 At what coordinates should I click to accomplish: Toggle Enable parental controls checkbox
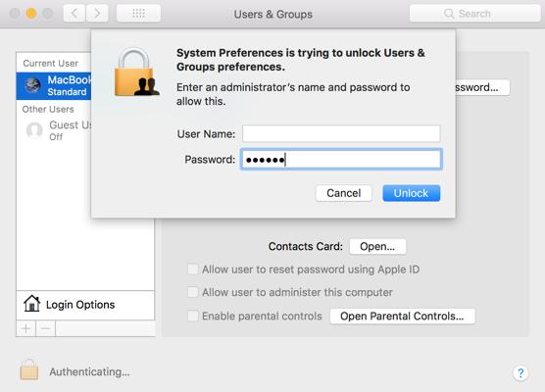click(x=192, y=316)
